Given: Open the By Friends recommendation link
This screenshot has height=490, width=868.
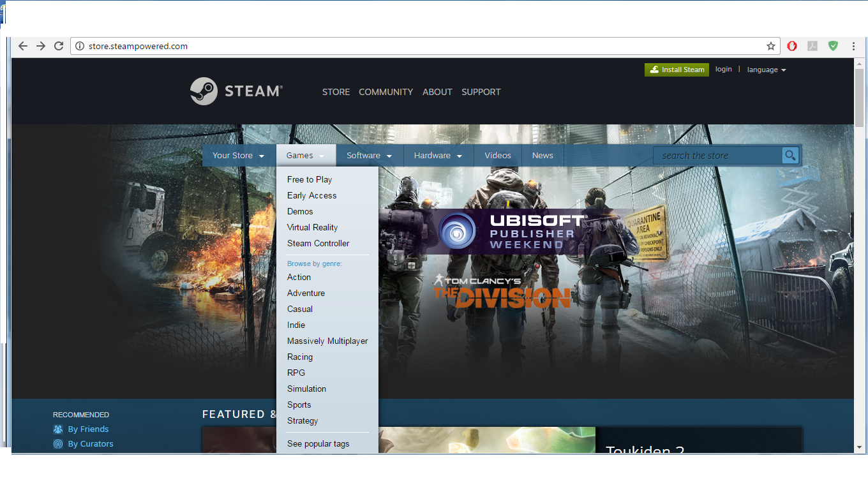Looking at the screenshot, I should pyautogui.click(x=88, y=429).
